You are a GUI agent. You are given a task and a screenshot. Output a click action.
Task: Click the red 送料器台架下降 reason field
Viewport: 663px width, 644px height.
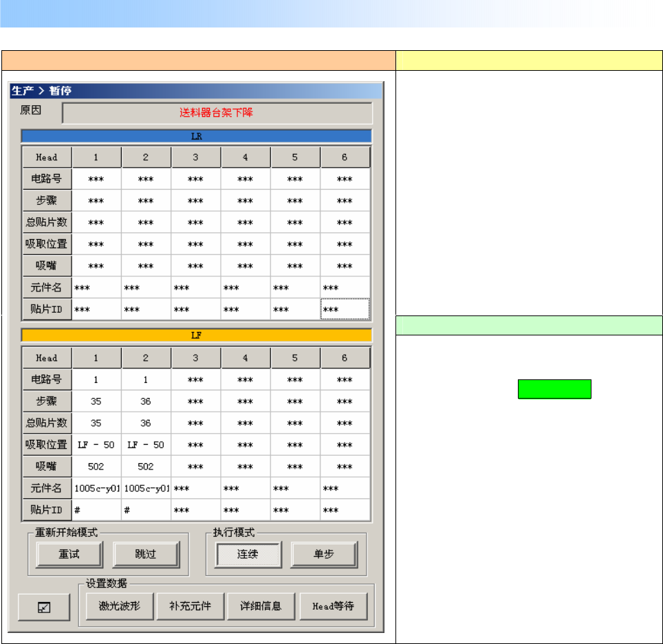click(217, 113)
